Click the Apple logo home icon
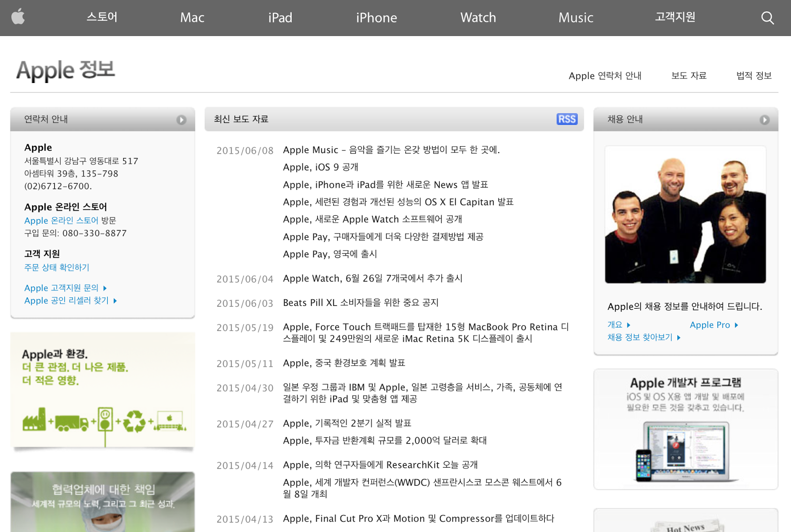 (18, 17)
